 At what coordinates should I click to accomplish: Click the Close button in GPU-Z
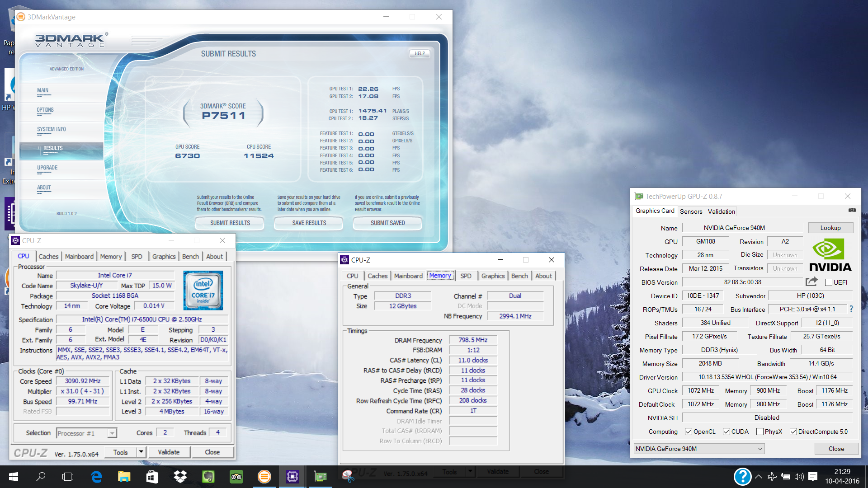836,449
